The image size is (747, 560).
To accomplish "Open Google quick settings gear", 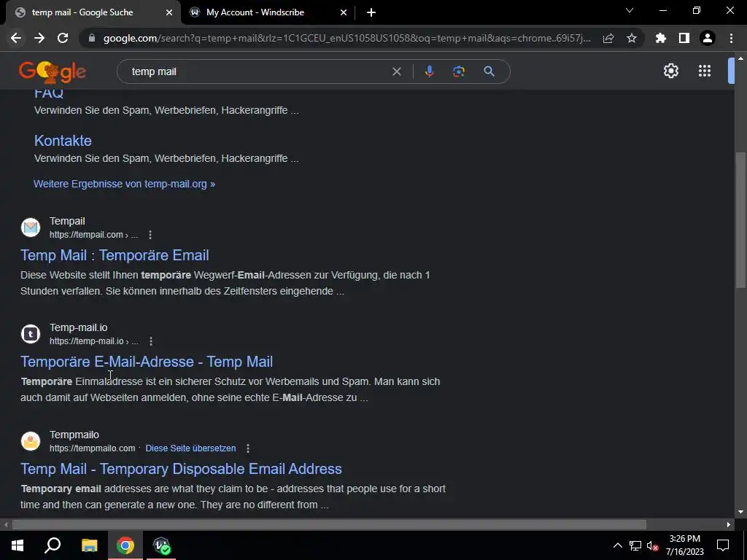I will tap(671, 71).
